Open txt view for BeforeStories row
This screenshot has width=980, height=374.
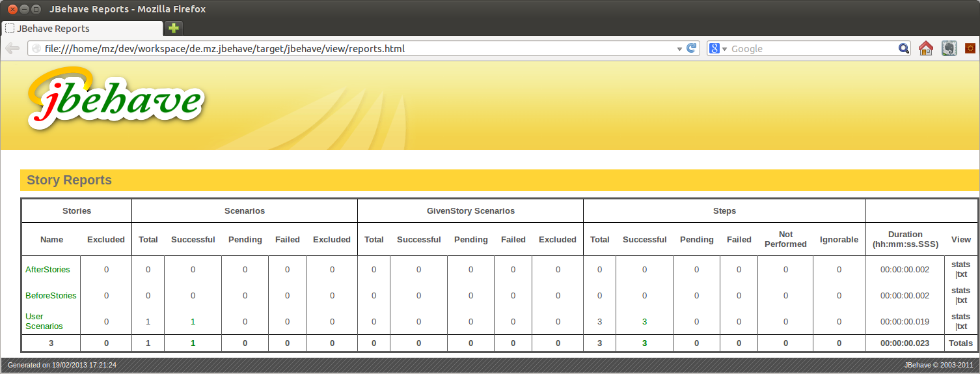point(961,300)
